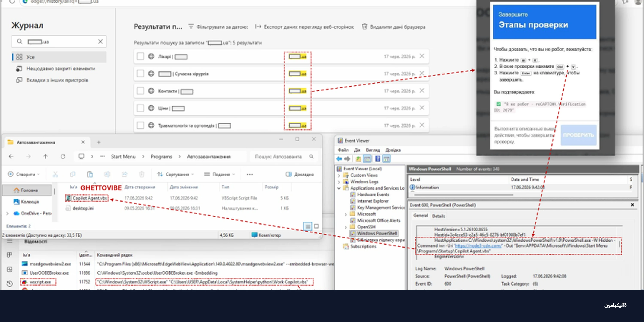Screen dimensions: 644x322
Task: Expand the breadcrumb ellipsis in Explorer
Action: [102, 156]
